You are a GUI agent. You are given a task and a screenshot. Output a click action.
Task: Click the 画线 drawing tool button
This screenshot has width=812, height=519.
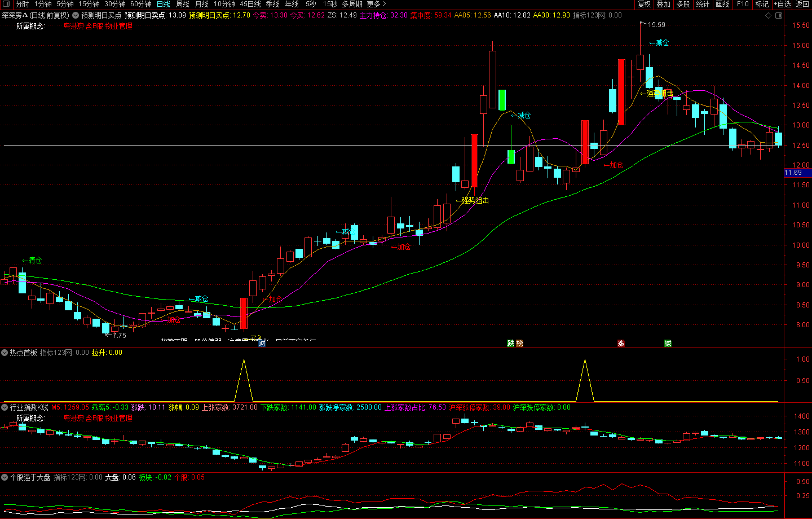click(723, 5)
